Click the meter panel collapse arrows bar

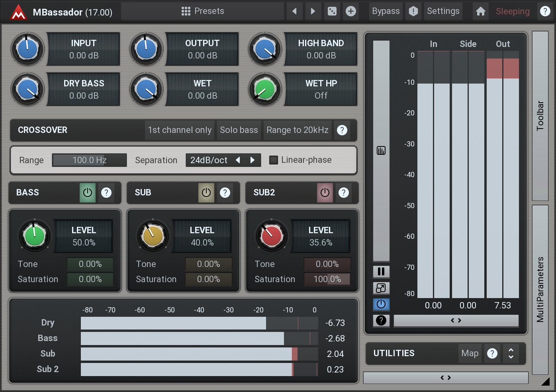point(456,320)
